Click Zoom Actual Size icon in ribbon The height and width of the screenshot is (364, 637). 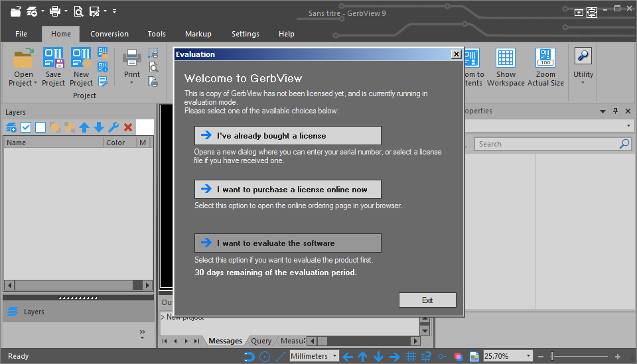pos(545,58)
